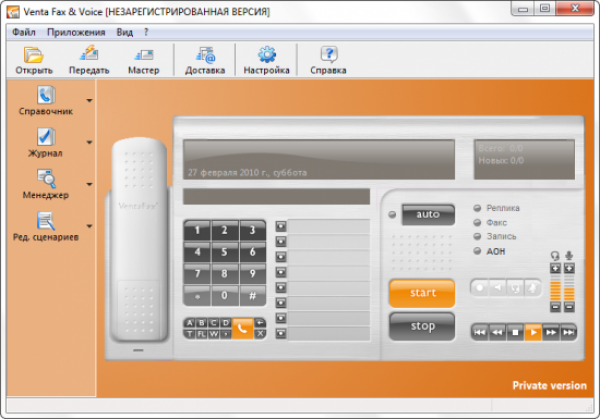Viewport: 600px width, 419px height.
Task: Open the Журнал log sidebar icon
Action: [x=46, y=142]
